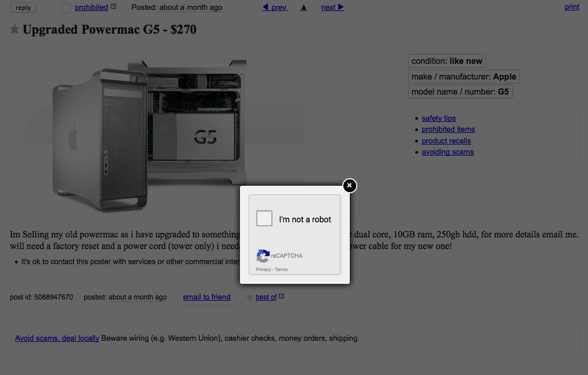The height and width of the screenshot is (375, 588).
Task: Close the reCAPTCHA popup
Action: pos(350,185)
